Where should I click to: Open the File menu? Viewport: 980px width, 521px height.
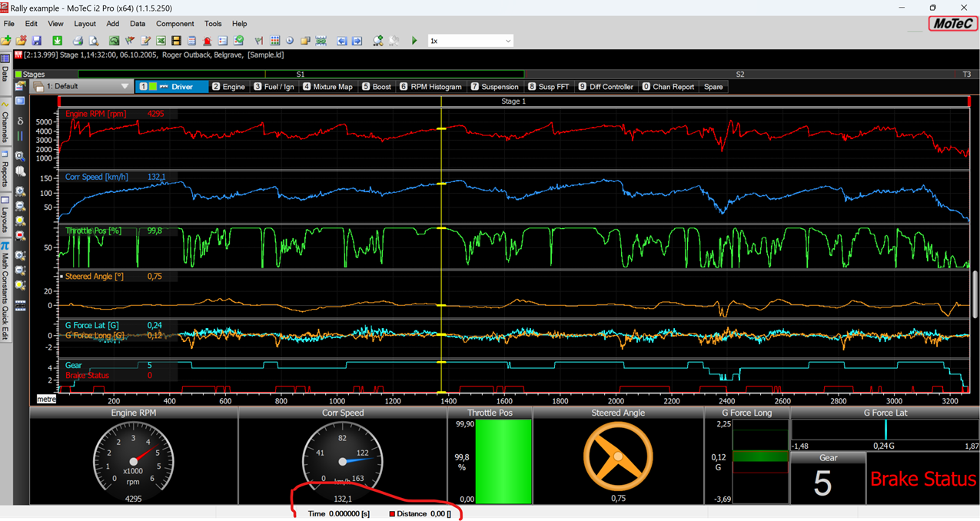(9, 24)
